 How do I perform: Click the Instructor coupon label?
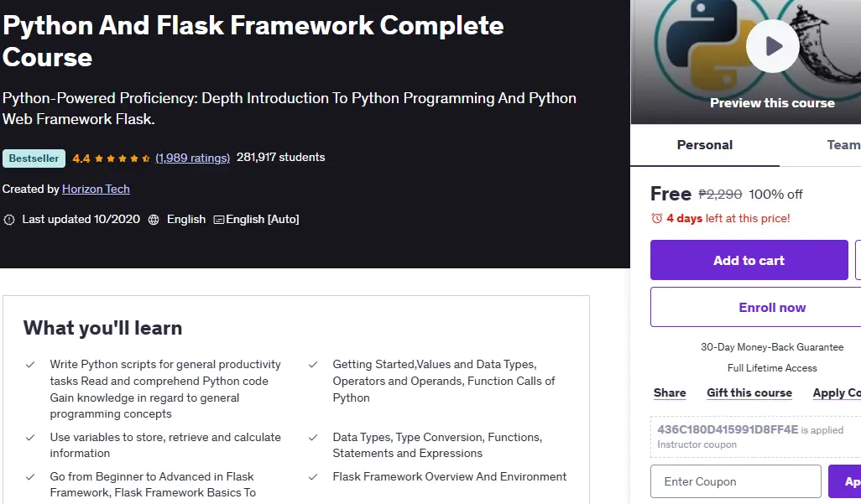click(697, 444)
